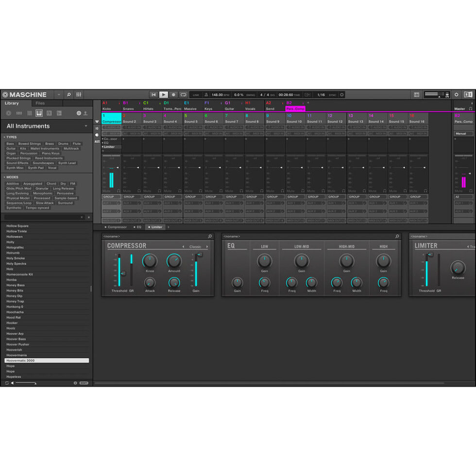Toggle the metronome icon

point(206,95)
